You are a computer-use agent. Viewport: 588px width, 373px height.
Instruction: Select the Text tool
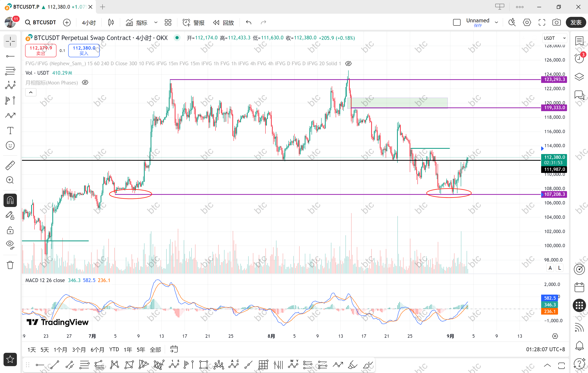pos(10,131)
